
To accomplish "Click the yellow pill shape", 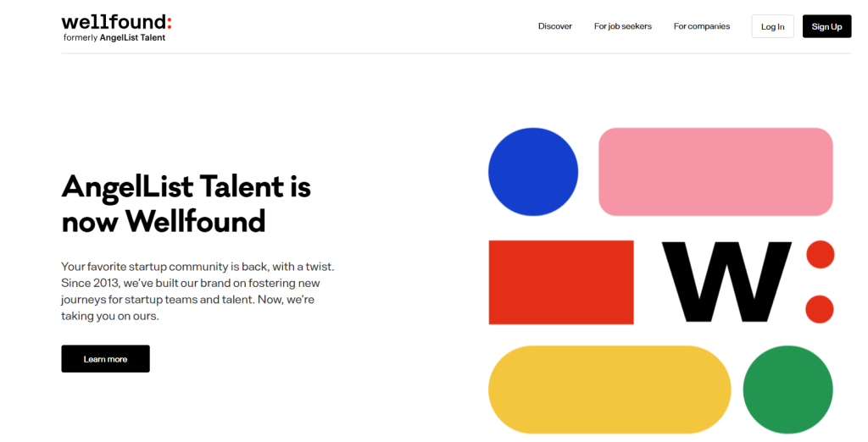I will tap(609, 390).
